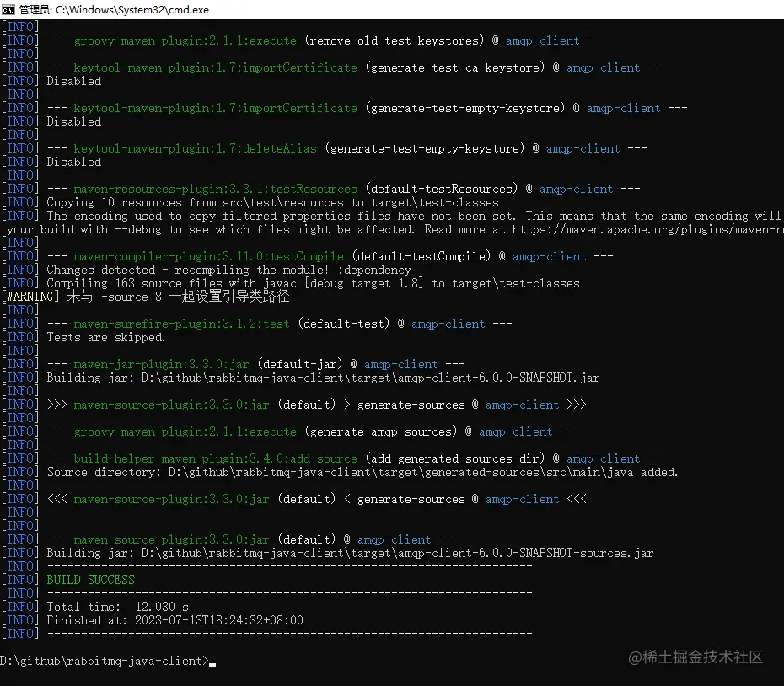Click the window title 'C:\Windows\System32\cmd.exe'
The width and height of the screenshot is (784, 686).
tap(132, 9)
